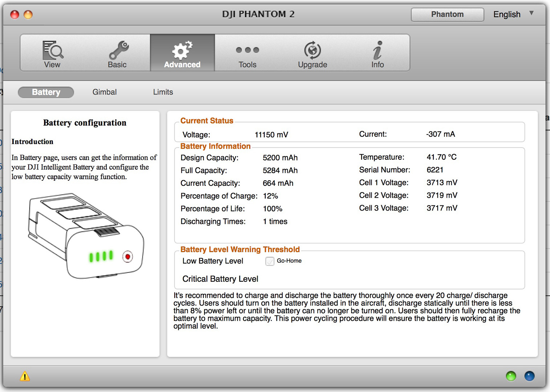Switch to the Battery tab
The height and width of the screenshot is (392, 550).
(46, 92)
